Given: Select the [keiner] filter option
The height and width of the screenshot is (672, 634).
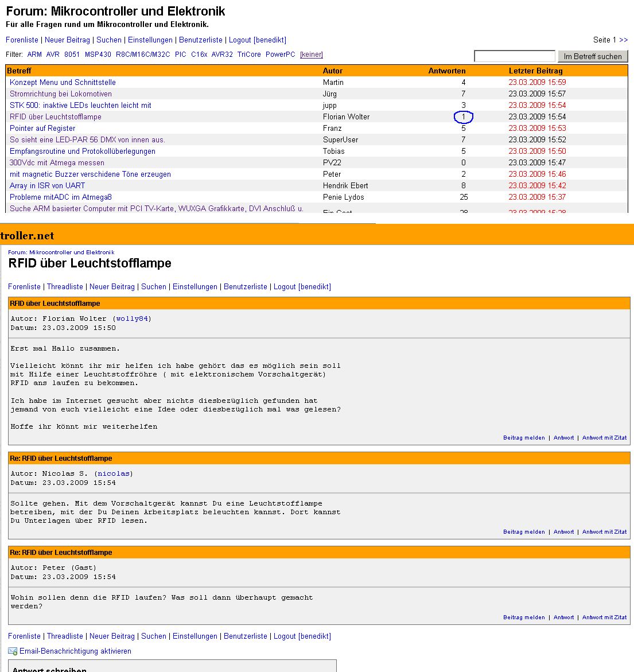Looking at the screenshot, I should pos(312,55).
